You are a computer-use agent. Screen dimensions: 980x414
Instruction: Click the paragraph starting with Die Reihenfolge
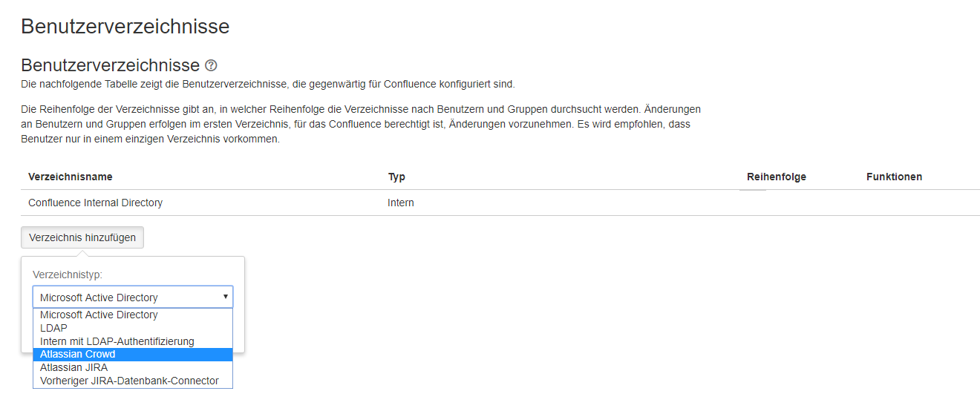pos(360,124)
